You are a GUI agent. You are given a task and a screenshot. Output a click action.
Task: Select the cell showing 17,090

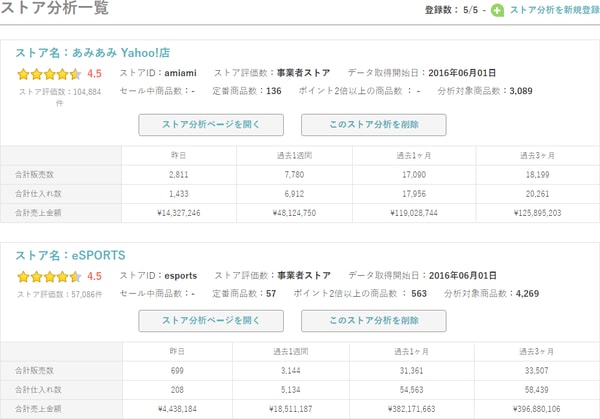click(x=414, y=175)
